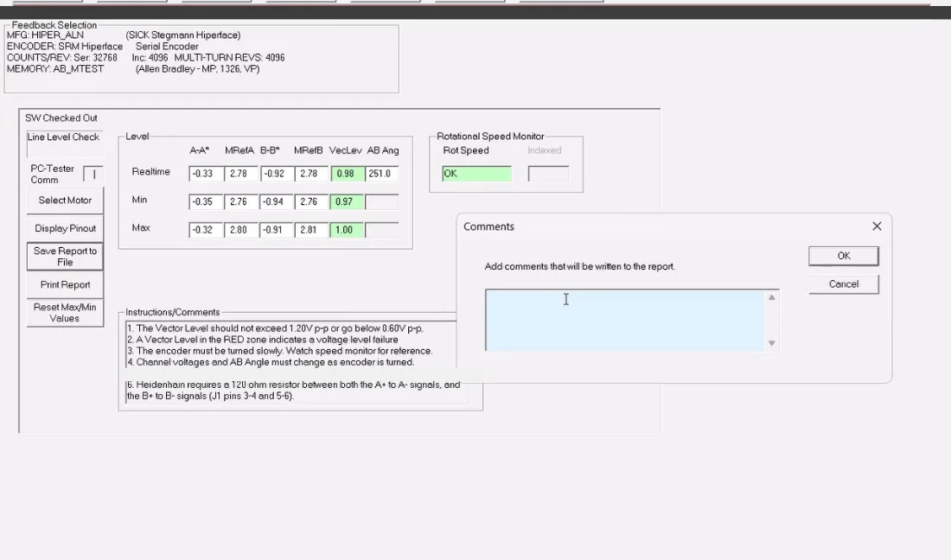This screenshot has height=560, width=951.
Task: Click 'Add comments that will be written' text
Action: 579,267
